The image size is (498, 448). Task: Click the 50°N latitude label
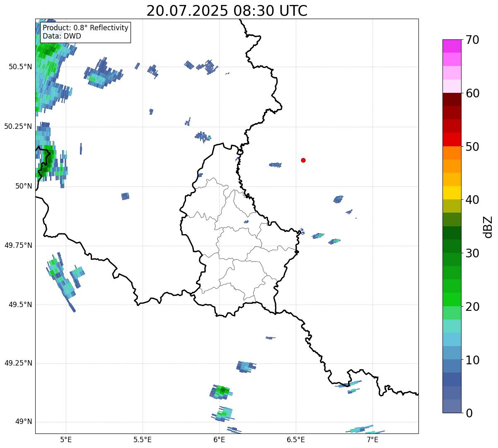(x=24, y=186)
